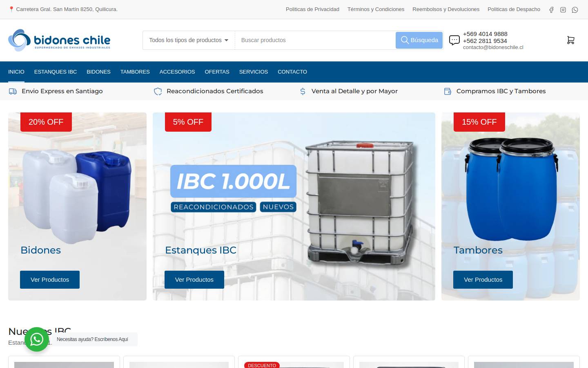Select the OFERTAS menu item
The height and width of the screenshot is (368, 588).
[217, 72]
